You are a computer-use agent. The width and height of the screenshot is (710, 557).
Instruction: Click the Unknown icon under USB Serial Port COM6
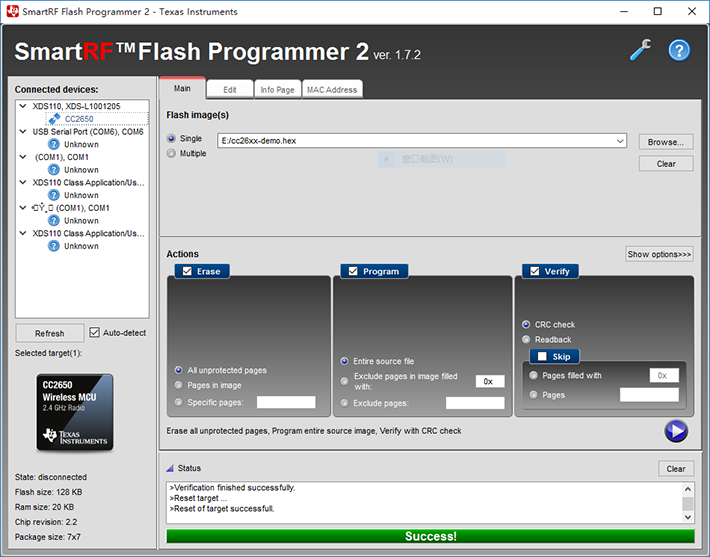pos(54,144)
